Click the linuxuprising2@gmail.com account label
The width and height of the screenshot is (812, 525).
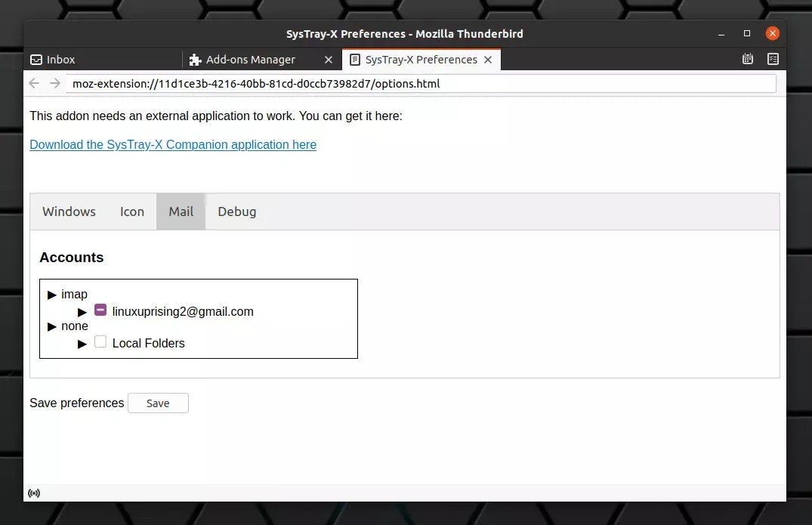coord(183,312)
